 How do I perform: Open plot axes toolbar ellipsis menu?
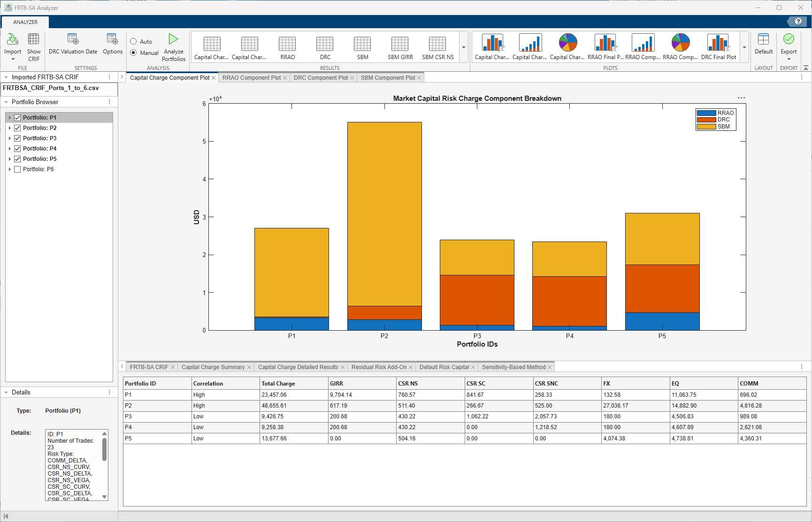[x=741, y=98]
